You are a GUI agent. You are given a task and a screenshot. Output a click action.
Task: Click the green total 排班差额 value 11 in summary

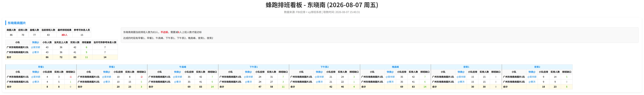coord(86,57)
